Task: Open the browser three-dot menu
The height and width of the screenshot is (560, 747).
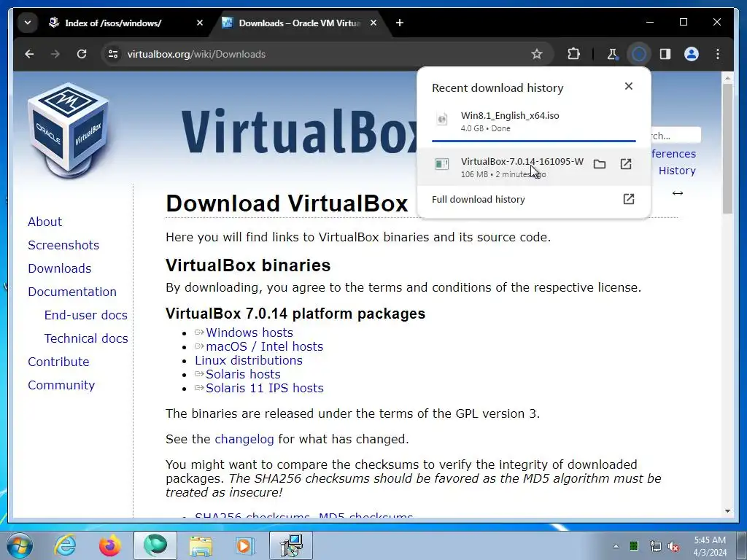Action: click(x=718, y=54)
